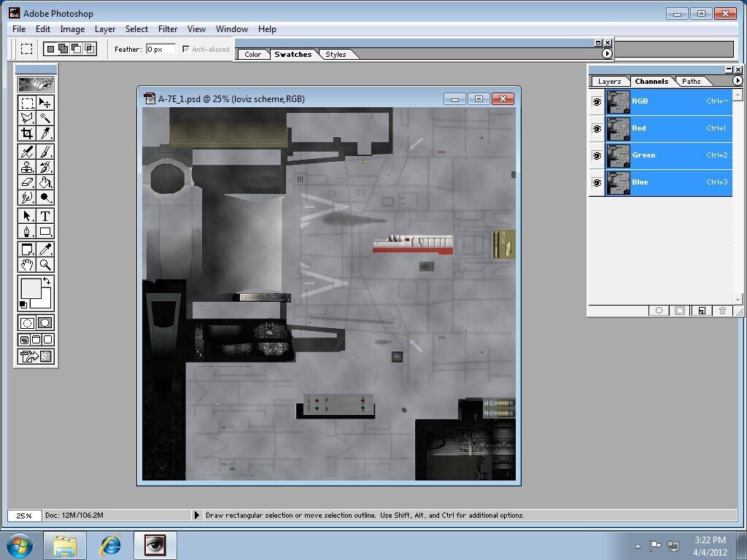The height and width of the screenshot is (560, 747).
Task: Activate the Type tool
Action: point(45,216)
